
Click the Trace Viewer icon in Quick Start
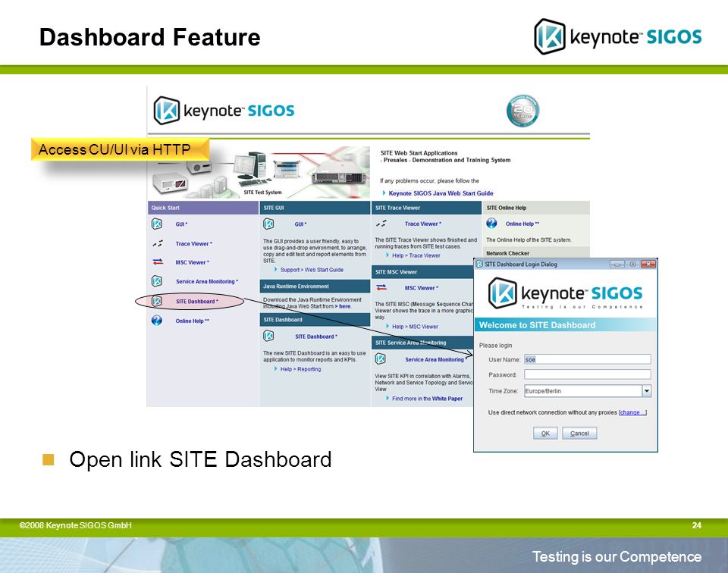[x=158, y=243]
